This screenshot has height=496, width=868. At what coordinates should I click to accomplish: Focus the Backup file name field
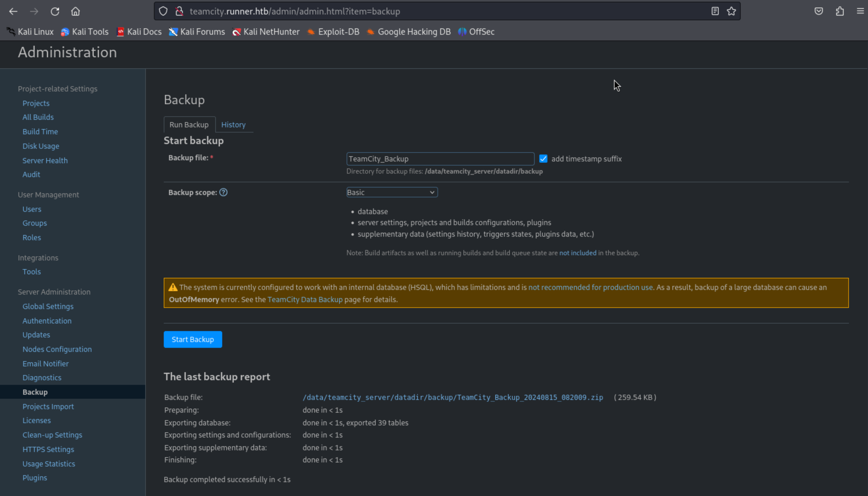440,159
